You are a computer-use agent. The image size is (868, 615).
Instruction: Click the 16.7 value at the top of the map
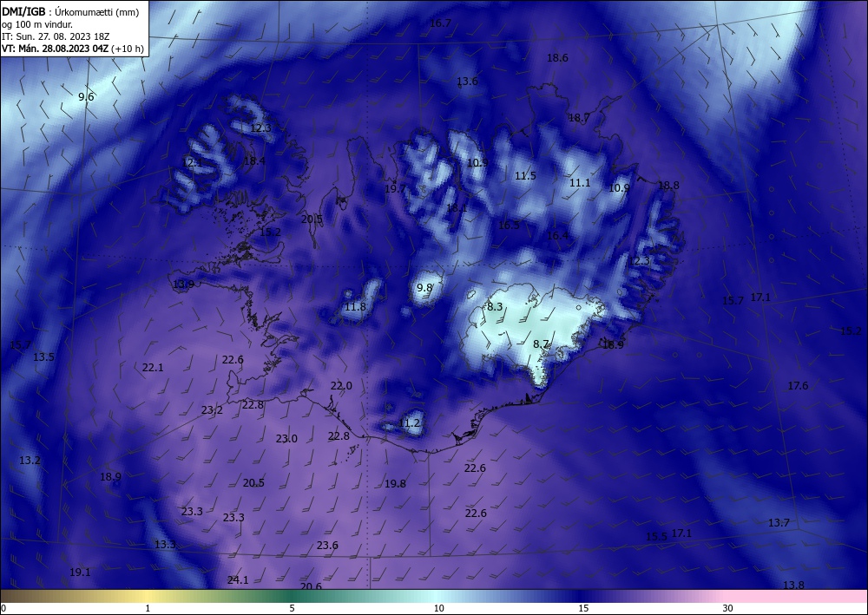point(440,23)
